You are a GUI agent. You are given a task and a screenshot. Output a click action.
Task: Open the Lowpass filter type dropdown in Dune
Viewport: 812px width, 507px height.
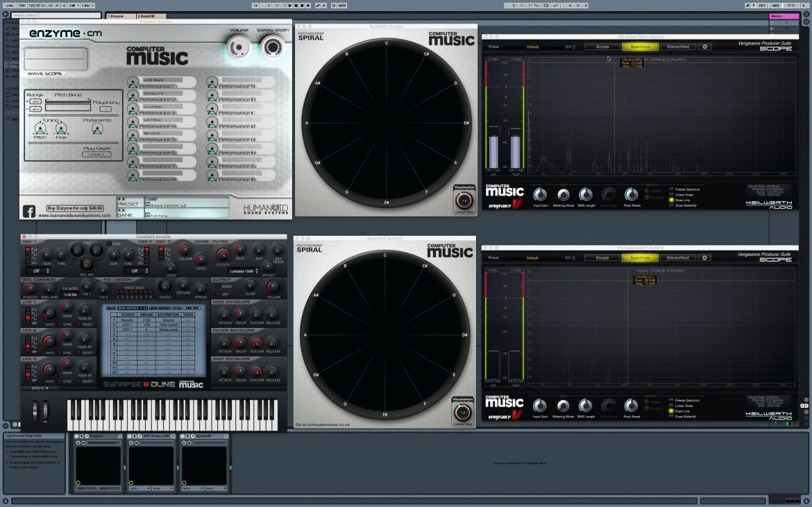click(x=243, y=271)
